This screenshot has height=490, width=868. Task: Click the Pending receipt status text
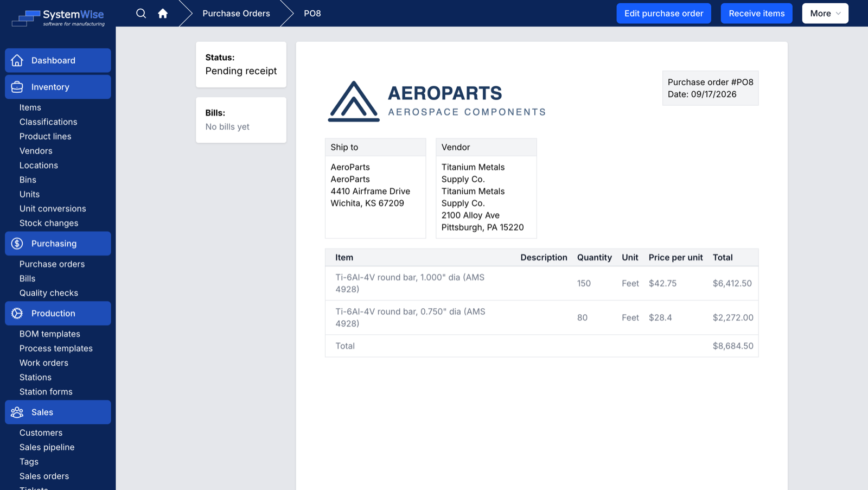(241, 71)
